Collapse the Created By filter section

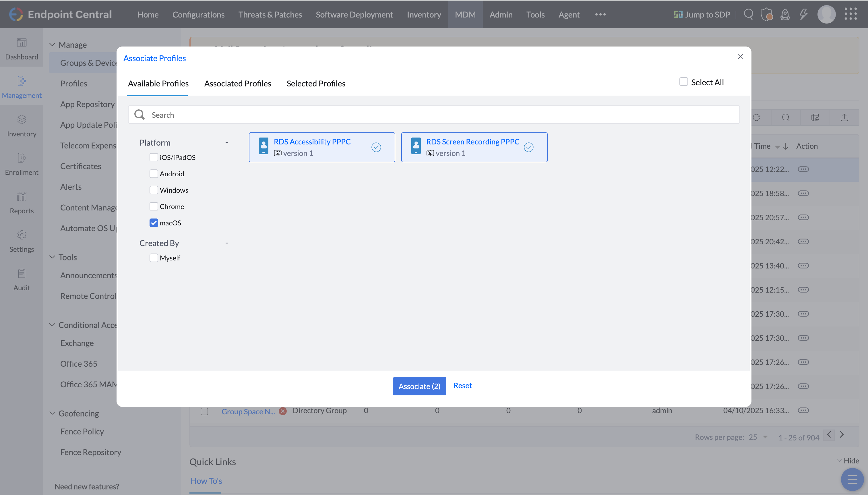226,243
